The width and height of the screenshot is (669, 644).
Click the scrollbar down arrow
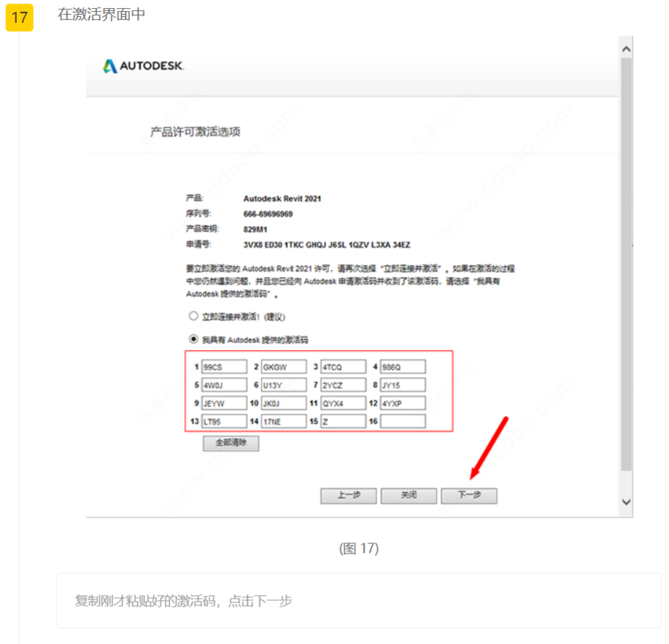(x=626, y=502)
